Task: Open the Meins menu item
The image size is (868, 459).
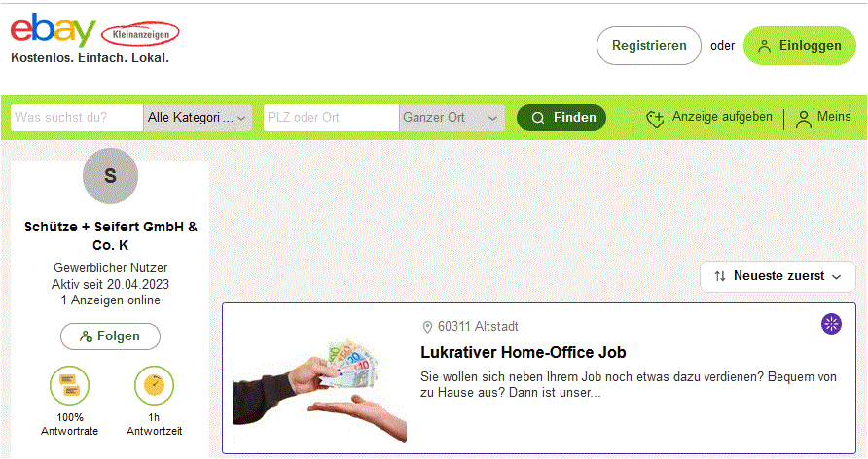Action: click(823, 118)
